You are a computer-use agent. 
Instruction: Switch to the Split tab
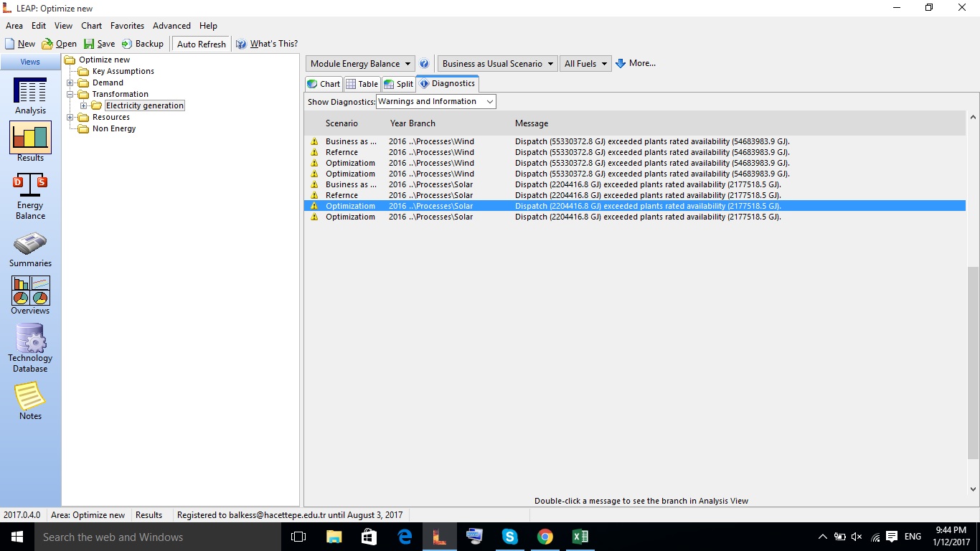398,84
